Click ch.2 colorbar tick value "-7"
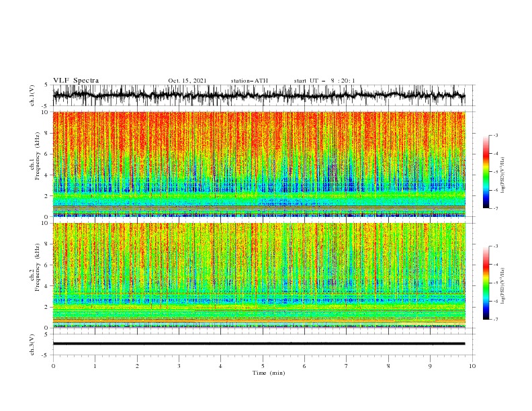532x411 pixels. (x=496, y=320)
